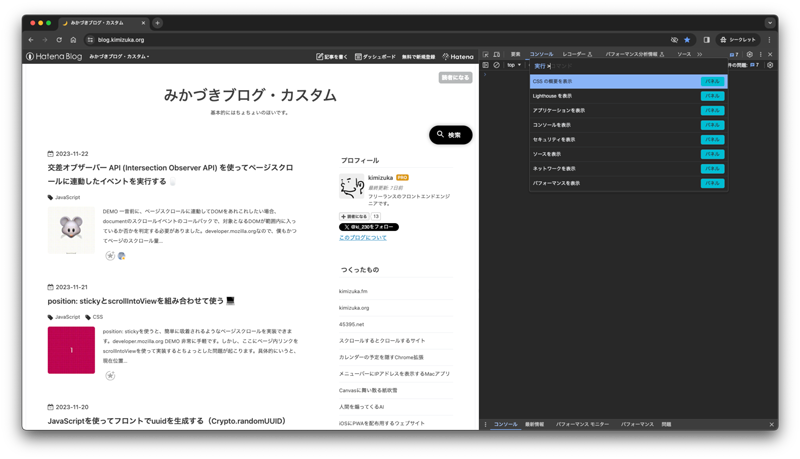Image resolution: width=800 pixels, height=459 pixels.
Task: Toggle the console sidebar icon
Action: coord(486,65)
